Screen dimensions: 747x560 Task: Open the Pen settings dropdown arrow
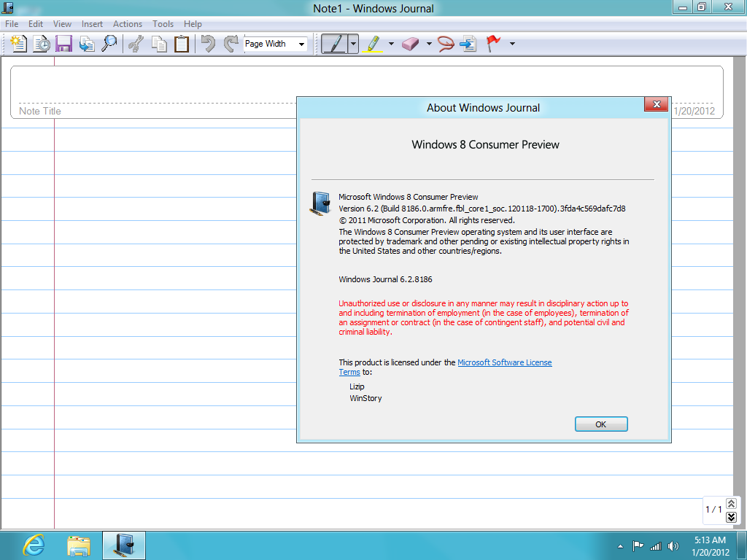coord(353,44)
